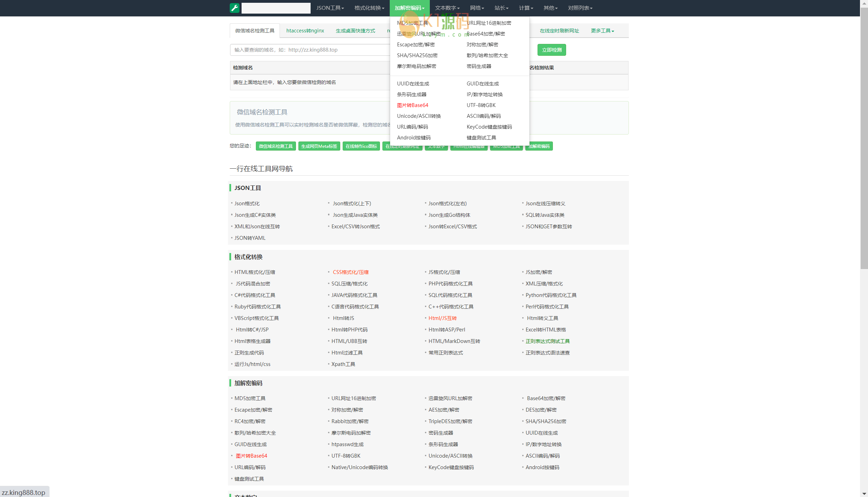
Task: Open the Json格式化 link
Action: (x=247, y=204)
